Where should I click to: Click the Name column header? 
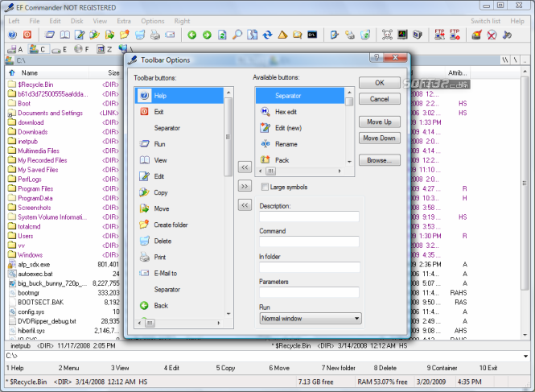pyautogui.click(x=47, y=72)
